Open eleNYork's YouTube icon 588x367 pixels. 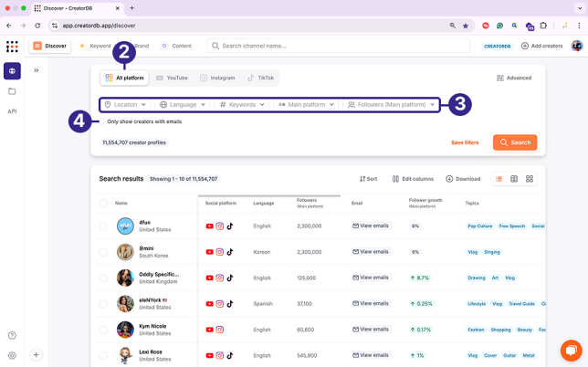click(x=210, y=304)
